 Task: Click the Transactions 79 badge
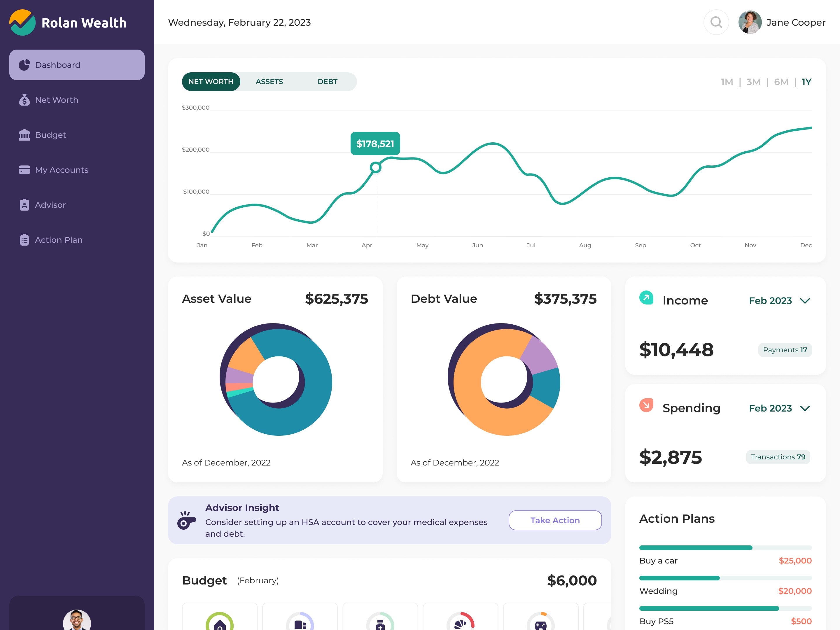[x=778, y=457]
